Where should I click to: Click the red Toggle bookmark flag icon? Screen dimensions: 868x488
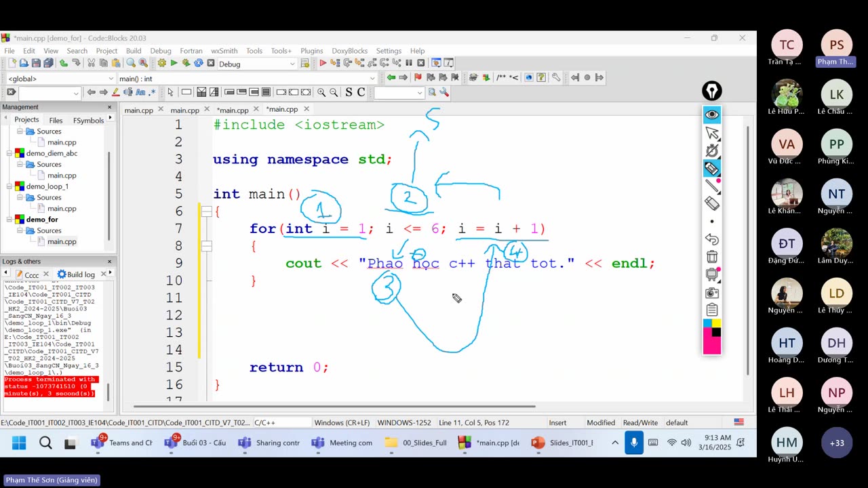(x=418, y=77)
